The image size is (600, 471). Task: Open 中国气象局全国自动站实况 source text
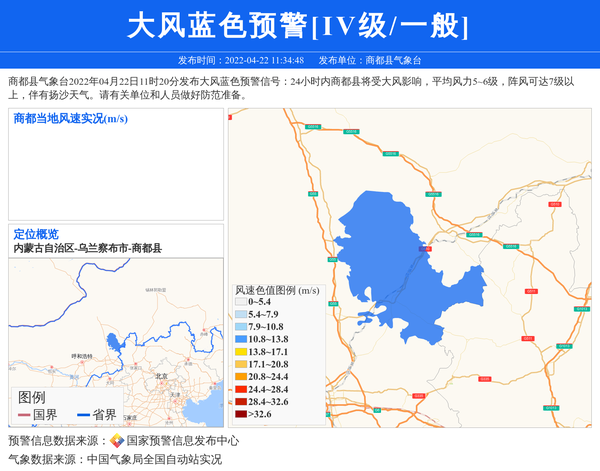[154, 460]
